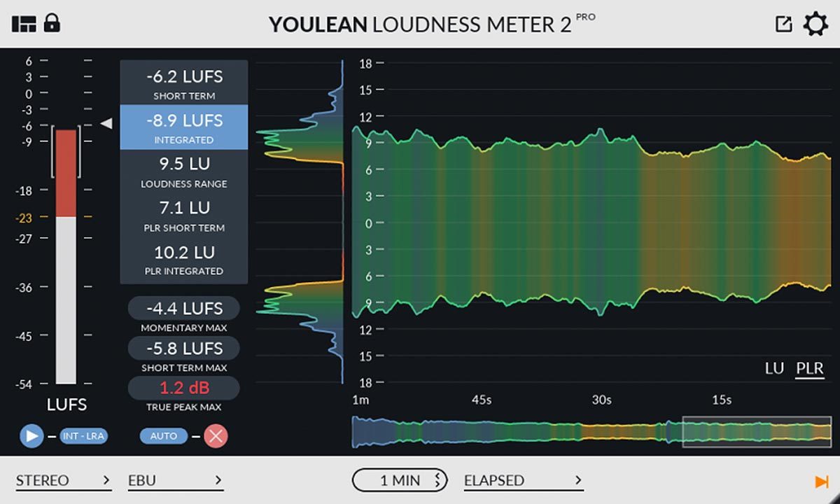Change the 1 MIN time range stepper

[399, 480]
